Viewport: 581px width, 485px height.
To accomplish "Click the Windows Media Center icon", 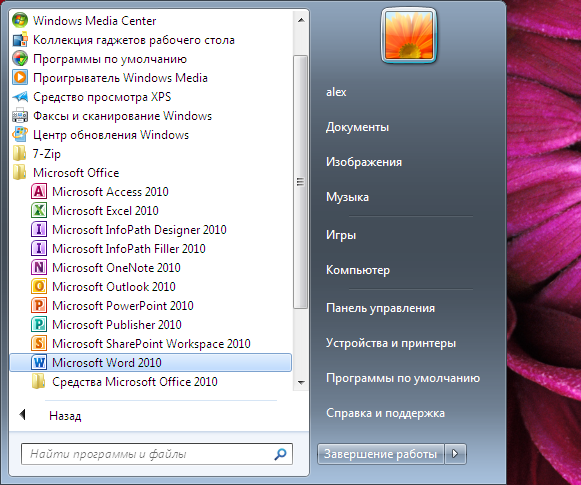I will (x=20, y=20).
